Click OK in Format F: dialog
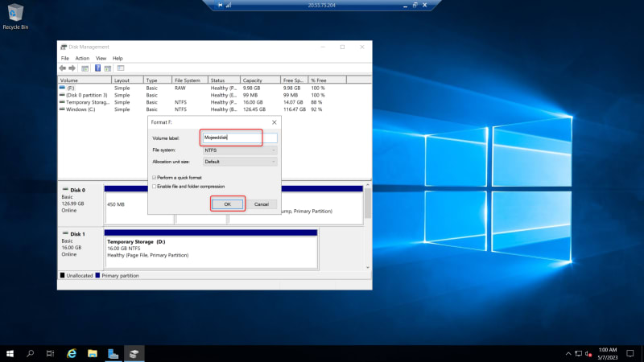Image resolution: width=644 pixels, height=362 pixels. click(228, 204)
